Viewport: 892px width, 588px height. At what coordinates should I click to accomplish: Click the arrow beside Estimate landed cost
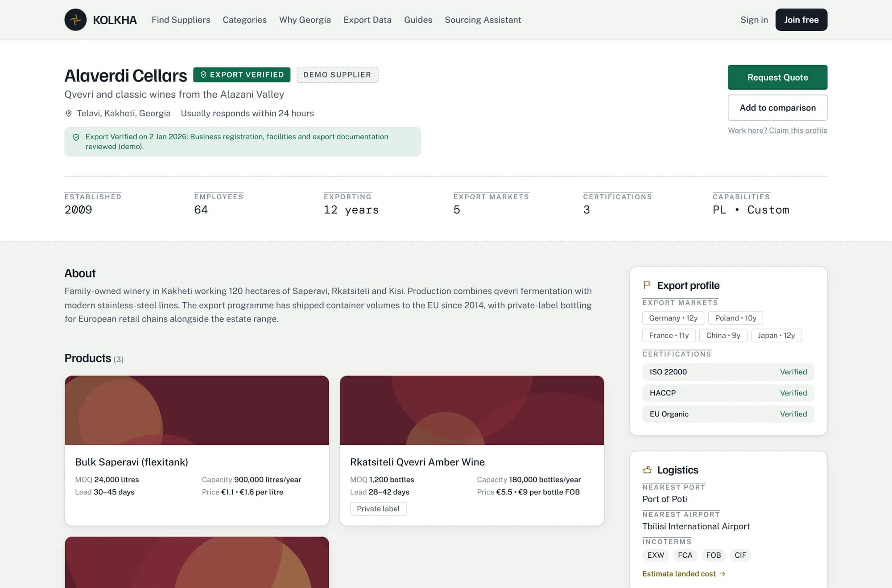[723, 574]
